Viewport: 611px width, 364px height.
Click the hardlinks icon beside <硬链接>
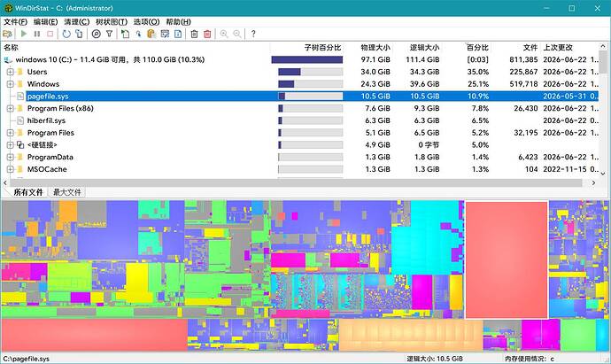pos(20,145)
